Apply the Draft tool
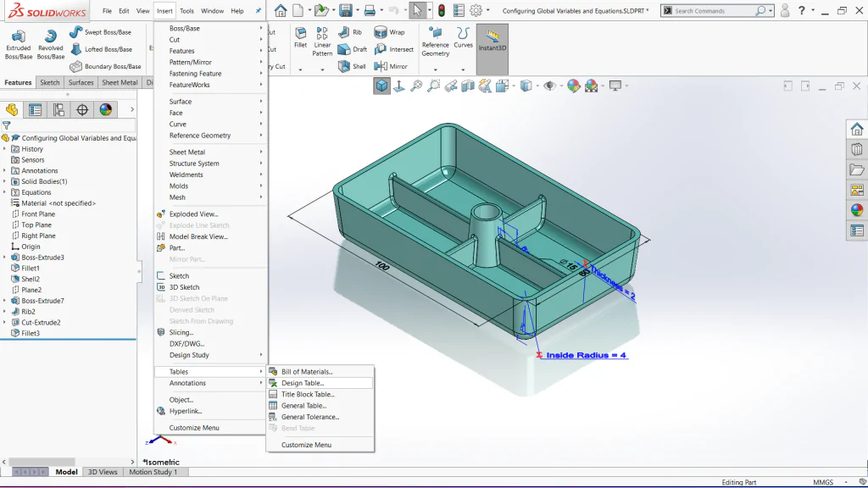Screen dimensions: 868x488 click(352, 49)
